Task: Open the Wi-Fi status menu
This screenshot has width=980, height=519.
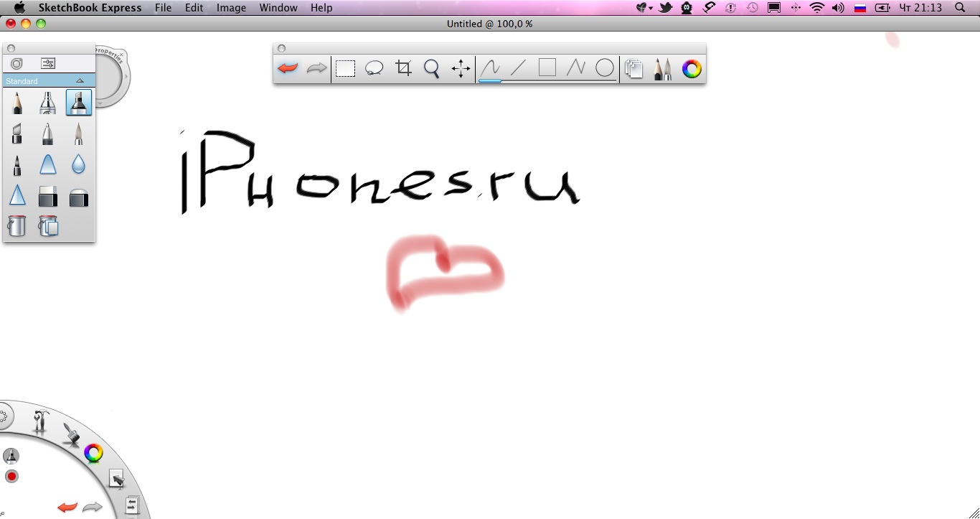Action: (816, 8)
